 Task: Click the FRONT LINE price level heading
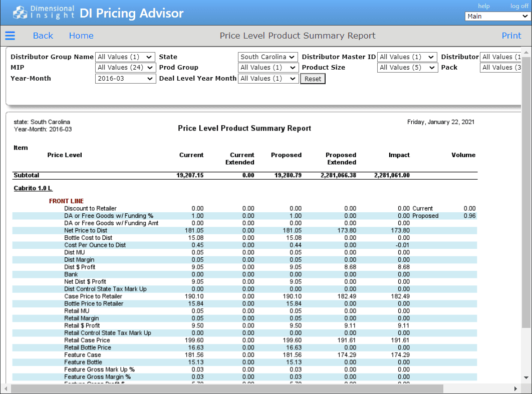coord(66,201)
